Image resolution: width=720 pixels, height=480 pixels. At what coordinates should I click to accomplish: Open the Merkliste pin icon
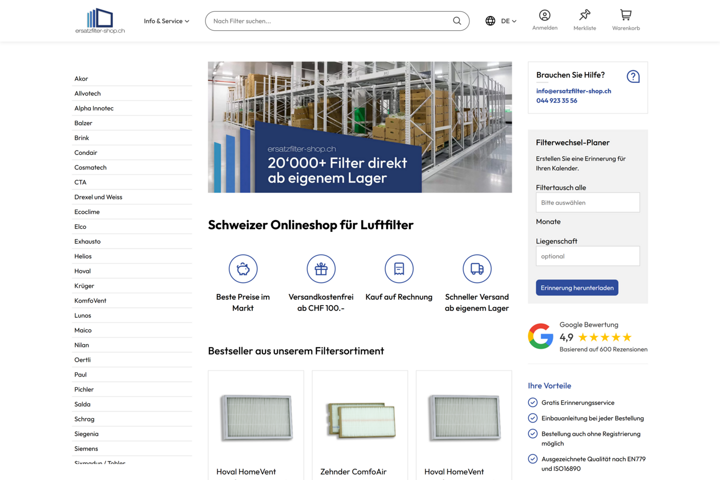click(585, 15)
